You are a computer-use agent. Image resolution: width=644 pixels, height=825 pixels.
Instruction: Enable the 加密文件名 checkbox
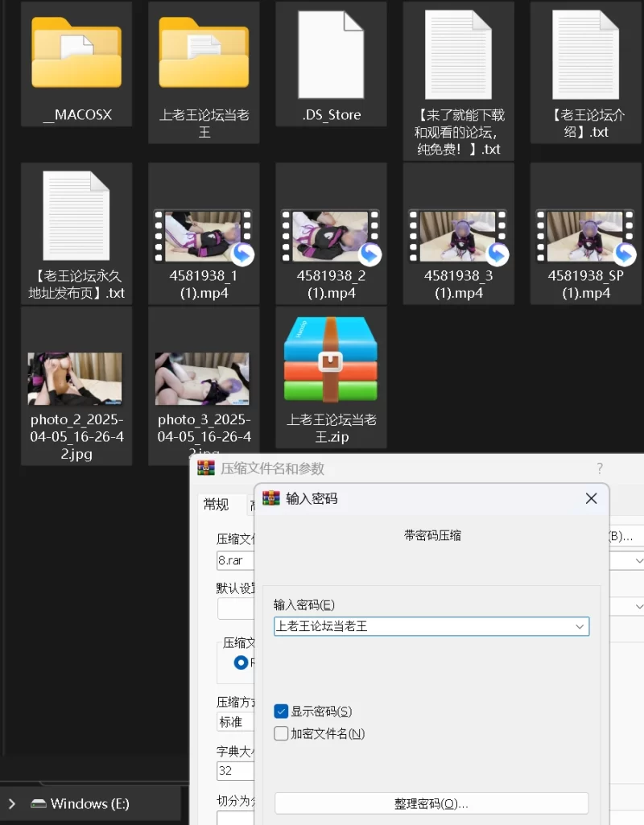click(x=281, y=733)
